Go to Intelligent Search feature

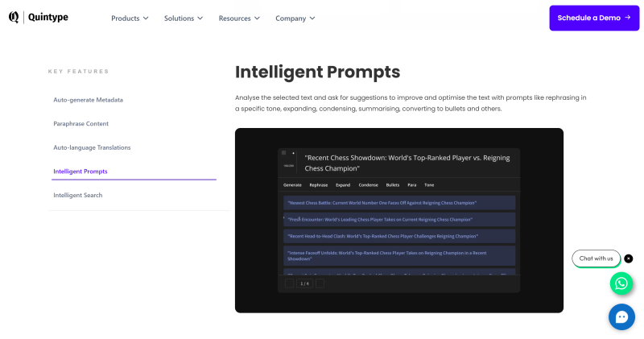pyautogui.click(x=78, y=195)
